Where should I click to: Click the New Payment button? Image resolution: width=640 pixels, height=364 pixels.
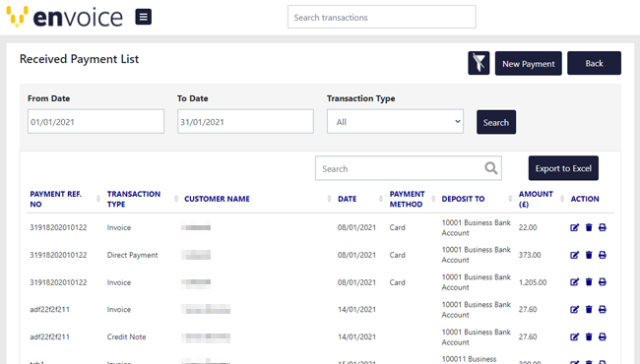click(528, 63)
